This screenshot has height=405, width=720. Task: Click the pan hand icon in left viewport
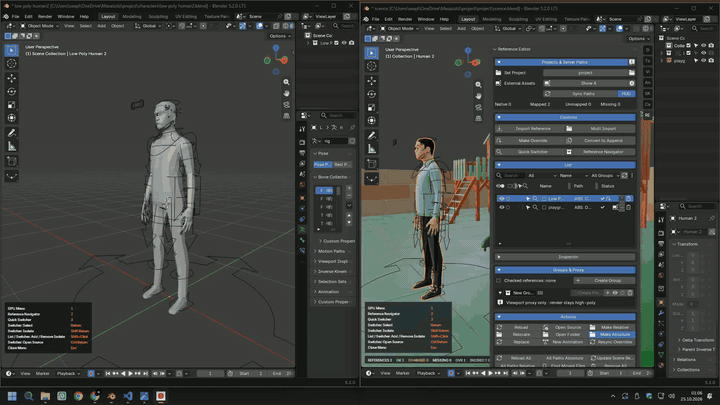click(287, 93)
